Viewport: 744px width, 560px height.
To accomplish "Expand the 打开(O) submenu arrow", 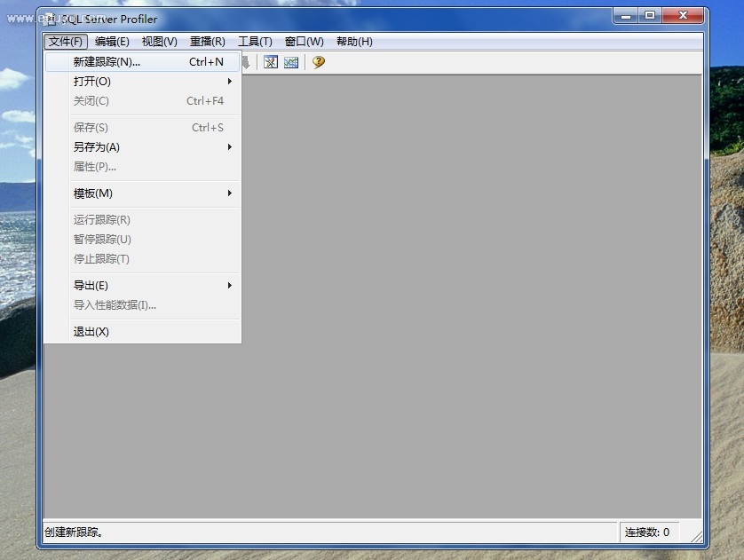I will coord(229,82).
